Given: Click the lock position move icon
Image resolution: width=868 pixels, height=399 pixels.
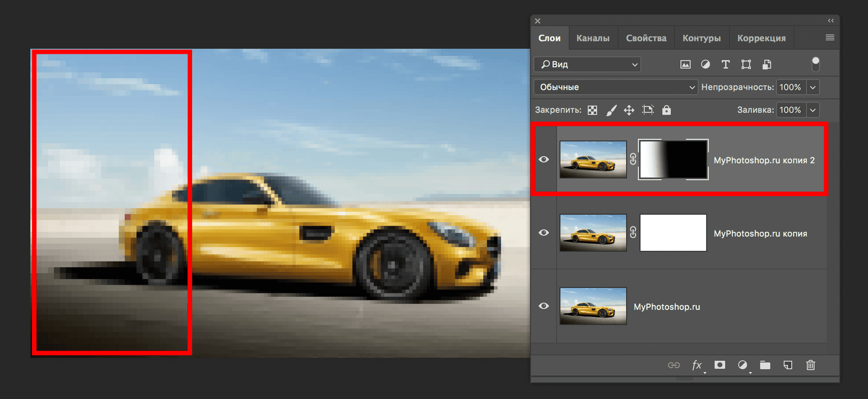Looking at the screenshot, I should [629, 110].
